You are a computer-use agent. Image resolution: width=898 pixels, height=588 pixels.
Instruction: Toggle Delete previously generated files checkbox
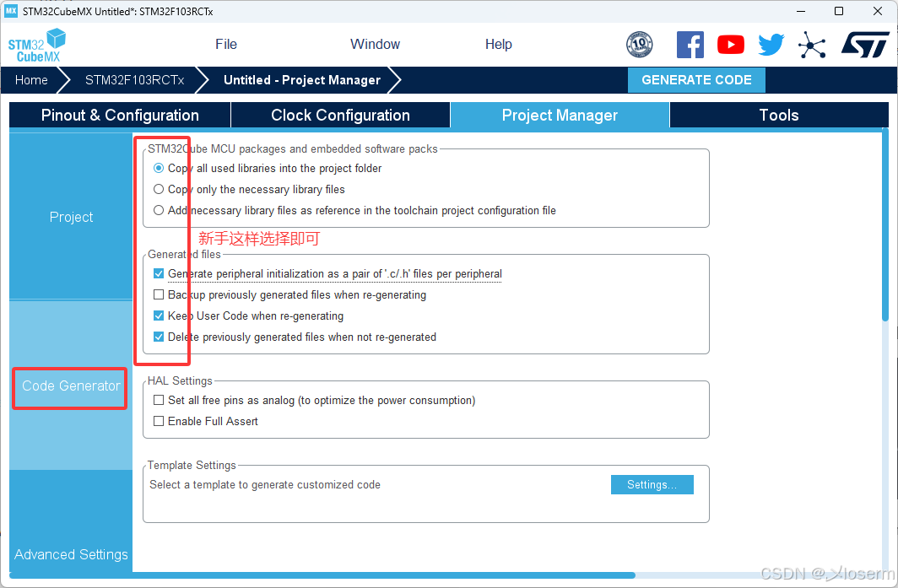coord(159,337)
